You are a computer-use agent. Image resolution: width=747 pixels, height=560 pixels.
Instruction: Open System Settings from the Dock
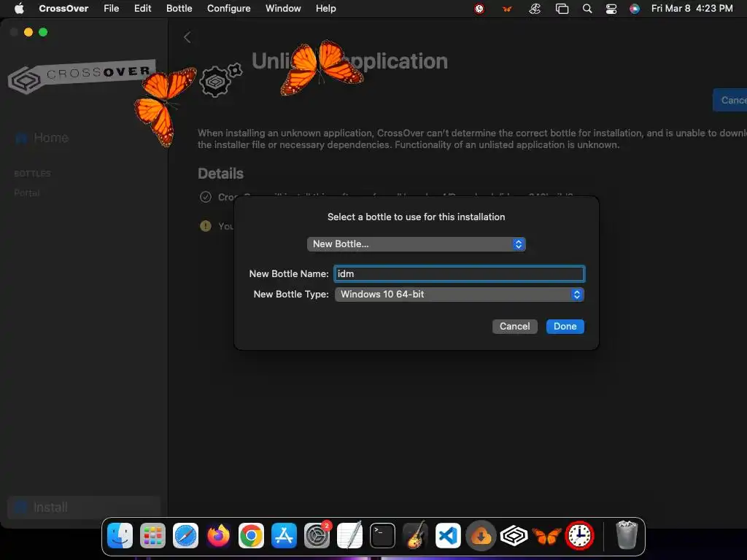(317, 536)
